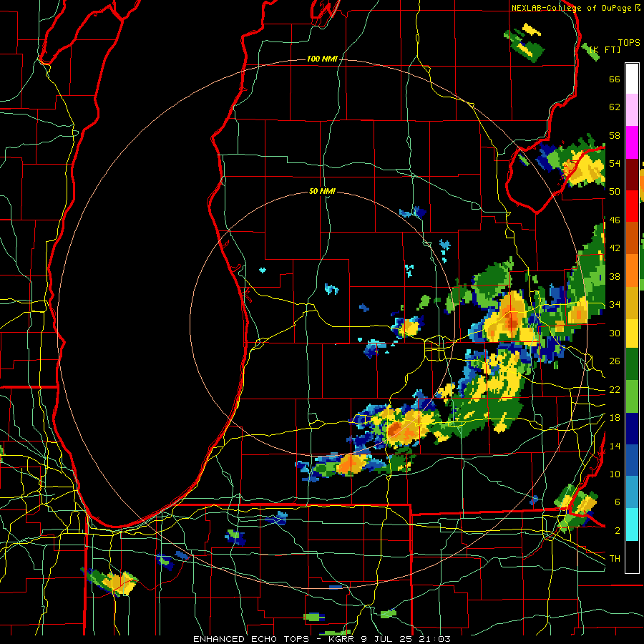644x644 pixels.
Task: Click the legend value '54'
Action: pos(615,163)
